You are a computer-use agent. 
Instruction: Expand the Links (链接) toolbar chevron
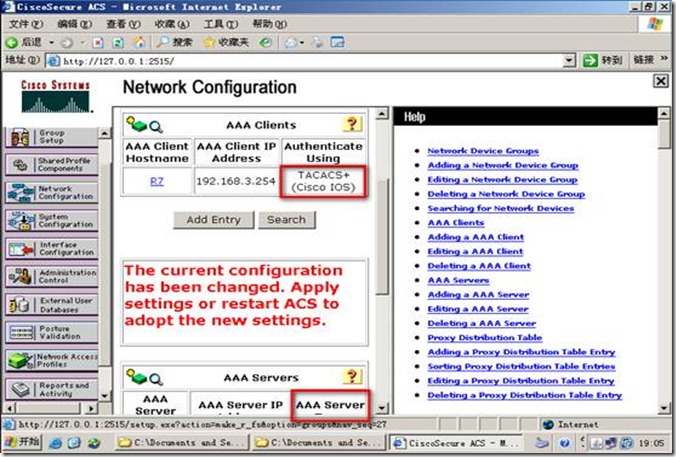663,59
